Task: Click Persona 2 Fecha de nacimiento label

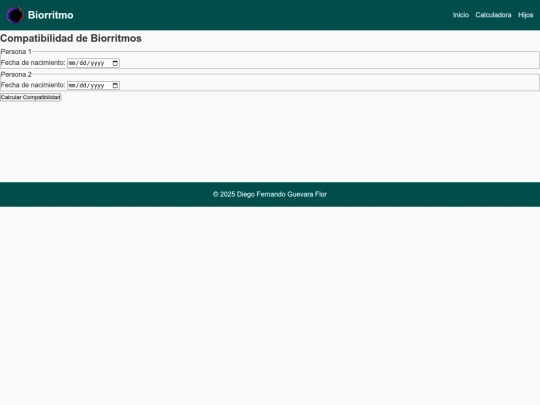Action: coord(33,85)
